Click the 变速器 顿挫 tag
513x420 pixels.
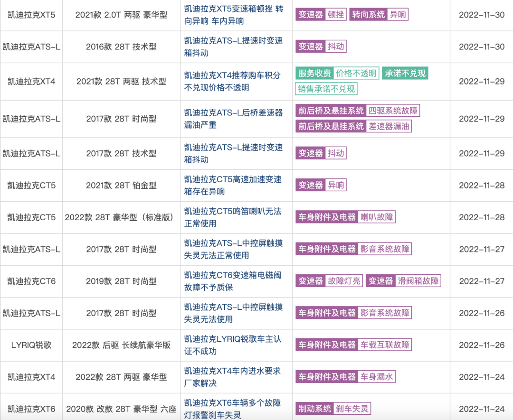click(321, 15)
